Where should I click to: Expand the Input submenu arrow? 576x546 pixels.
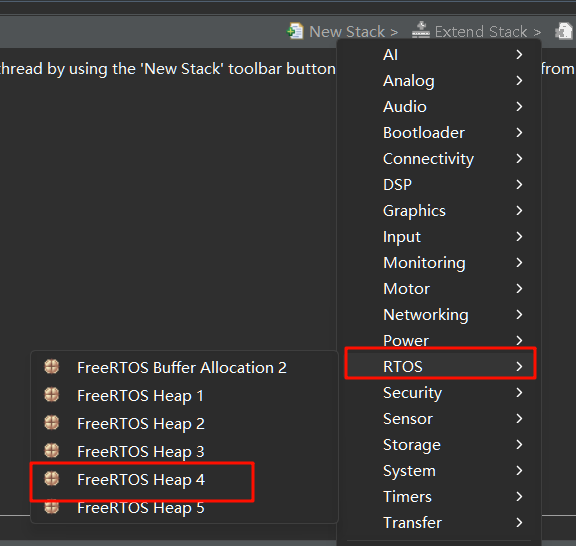(x=519, y=237)
